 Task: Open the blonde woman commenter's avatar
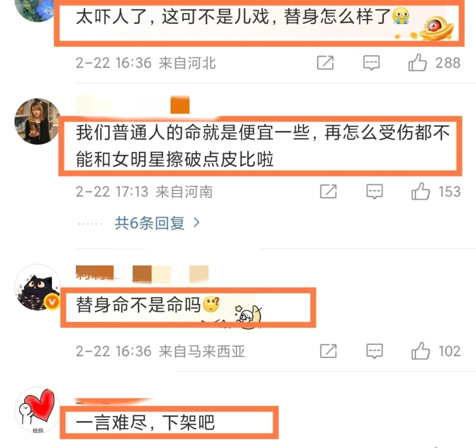click(38, 121)
